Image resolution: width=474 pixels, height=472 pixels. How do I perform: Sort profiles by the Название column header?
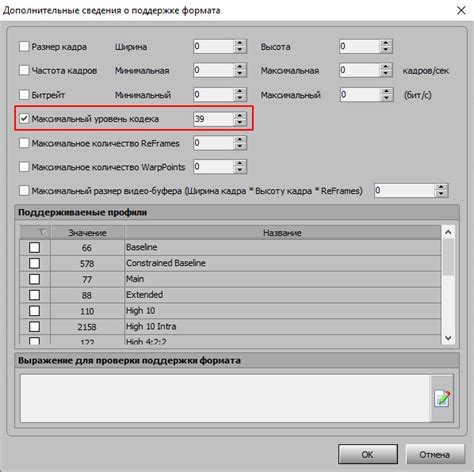coord(282,233)
